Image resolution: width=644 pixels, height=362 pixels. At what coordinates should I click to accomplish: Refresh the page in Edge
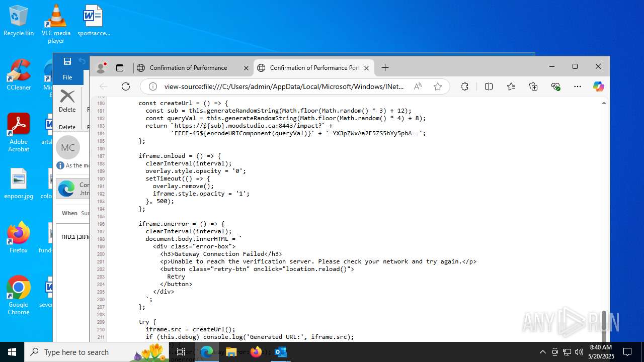pyautogui.click(x=126, y=86)
